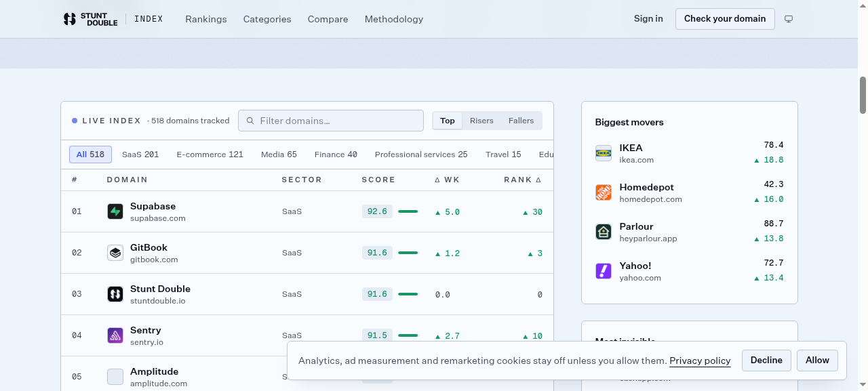This screenshot has height=391, width=868.
Task: Filter by SaaS 201 tab
Action: 140,155
